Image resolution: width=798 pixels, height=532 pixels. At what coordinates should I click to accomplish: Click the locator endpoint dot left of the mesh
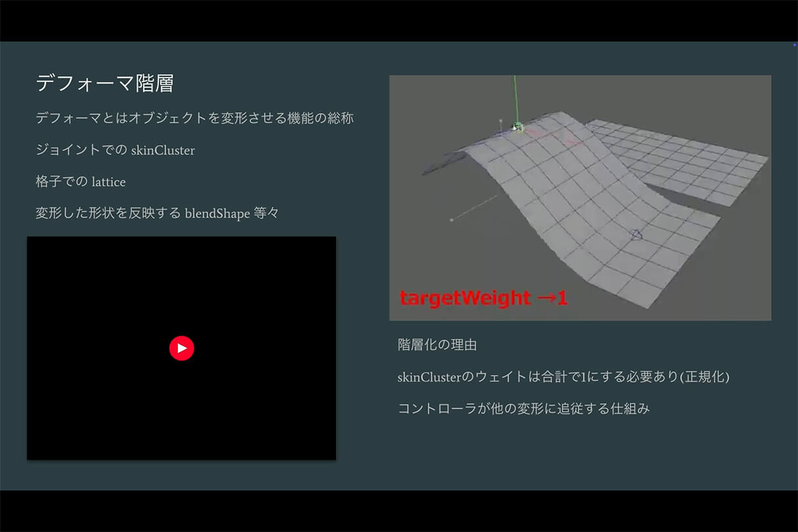tap(451, 220)
